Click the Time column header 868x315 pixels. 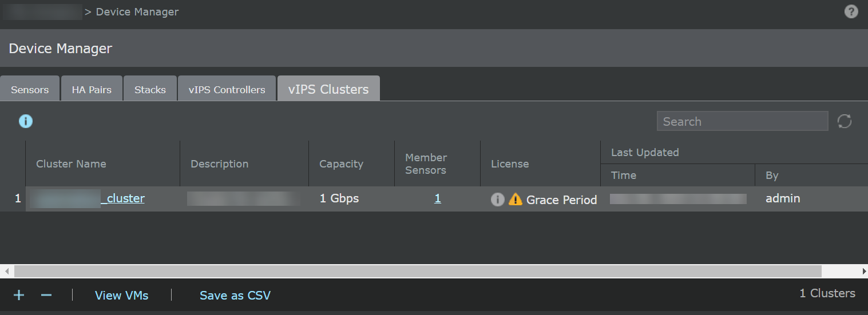677,176
